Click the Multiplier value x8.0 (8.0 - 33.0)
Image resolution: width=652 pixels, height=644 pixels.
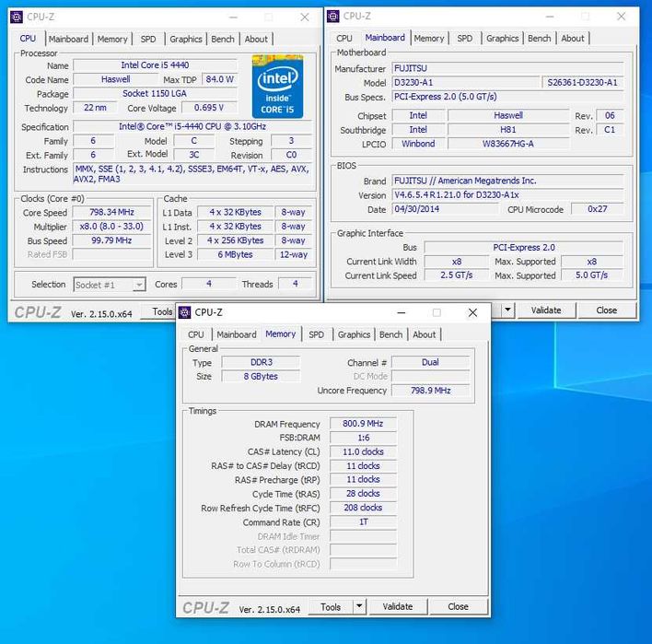pyautogui.click(x=111, y=227)
